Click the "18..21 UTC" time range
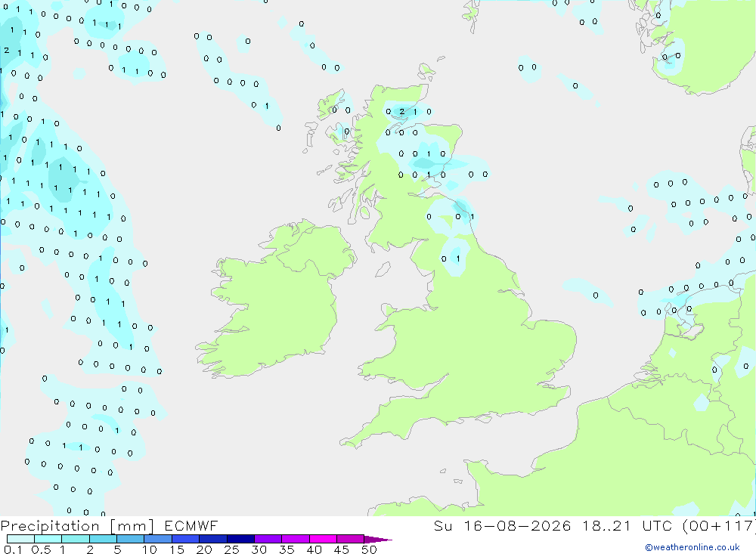Image resolution: width=756 pixels, height=554 pixels. tap(627, 526)
